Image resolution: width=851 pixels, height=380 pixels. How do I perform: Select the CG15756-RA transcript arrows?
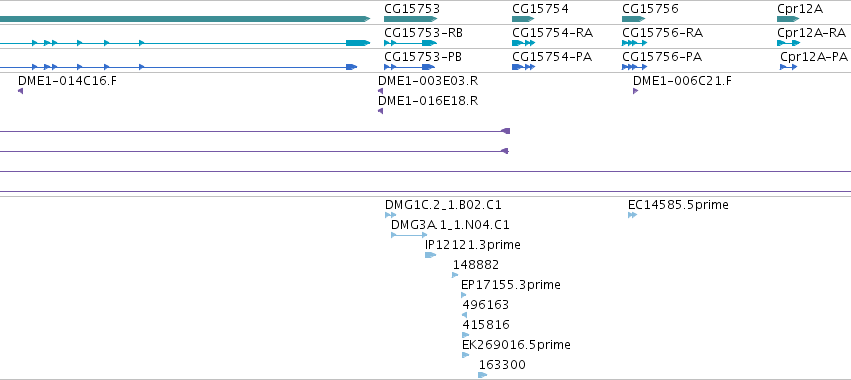634,43
